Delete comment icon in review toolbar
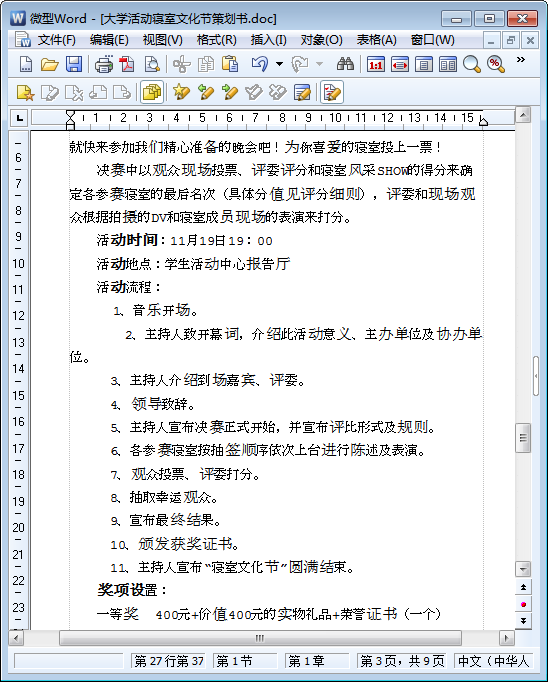Screen dimensions: 548x682 [74, 92]
